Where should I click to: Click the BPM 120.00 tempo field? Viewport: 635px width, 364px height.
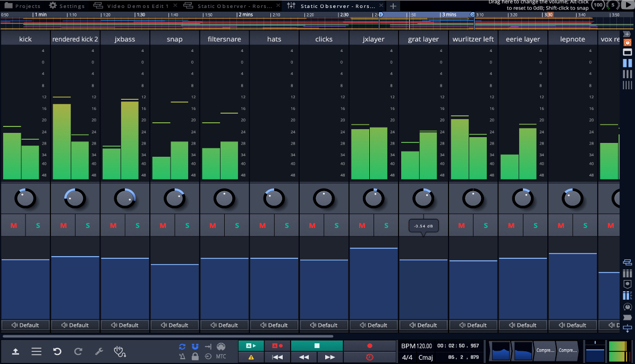417,346
